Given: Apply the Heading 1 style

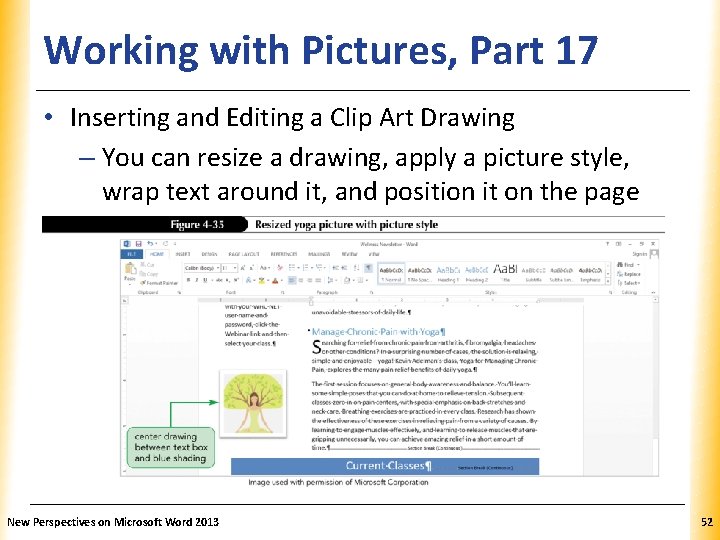Looking at the screenshot, I should point(448,274).
